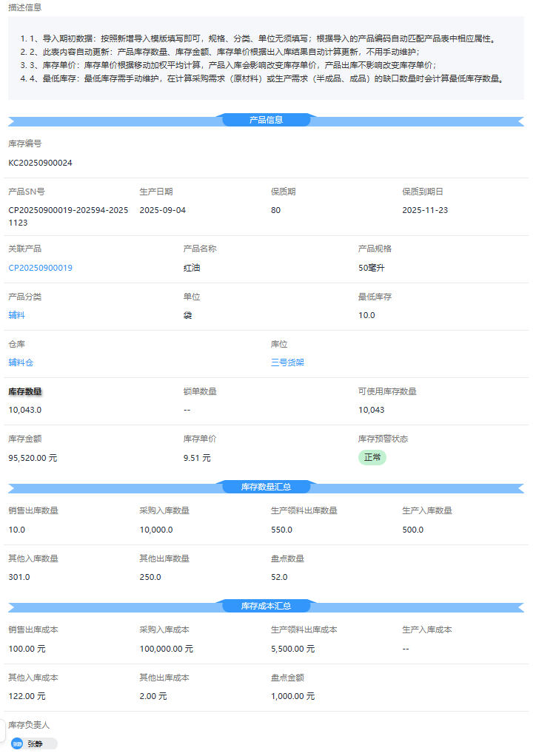Click the 产品信息 section header
The width and height of the screenshot is (536, 756).
[x=266, y=120]
